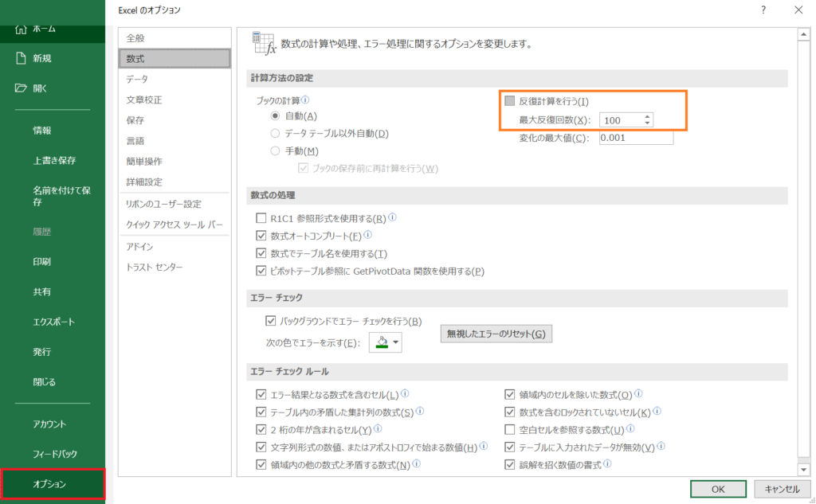Select データ テーブル以外自動 radio button
The width and height of the screenshot is (816, 504).
pyautogui.click(x=275, y=134)
